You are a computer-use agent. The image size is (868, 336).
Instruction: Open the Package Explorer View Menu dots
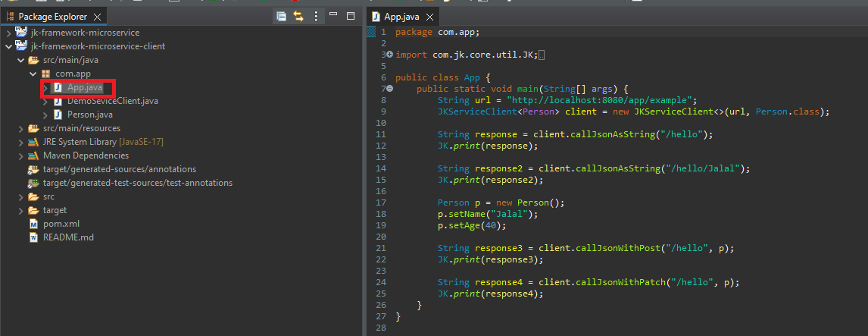tap(316, 17)
